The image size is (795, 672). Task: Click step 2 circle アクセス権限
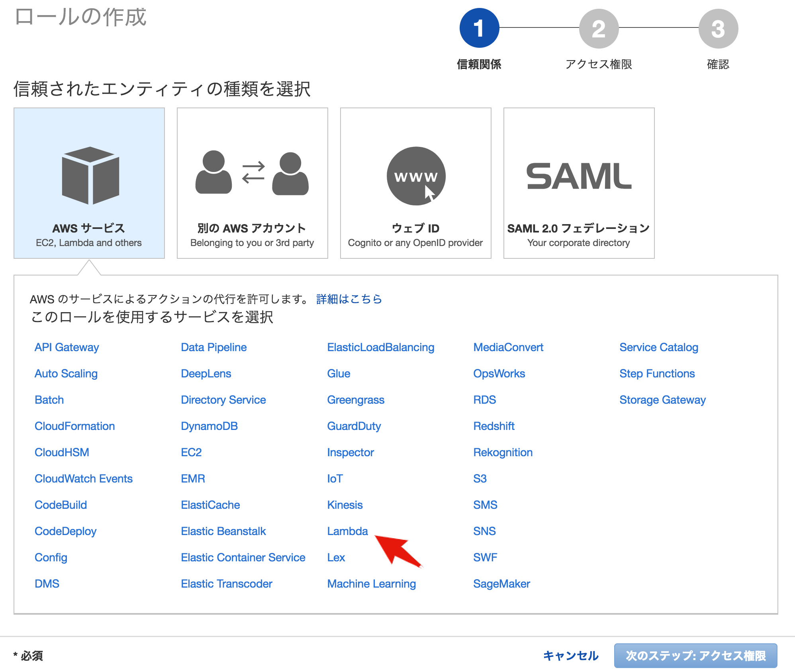[x=599, y=28]
